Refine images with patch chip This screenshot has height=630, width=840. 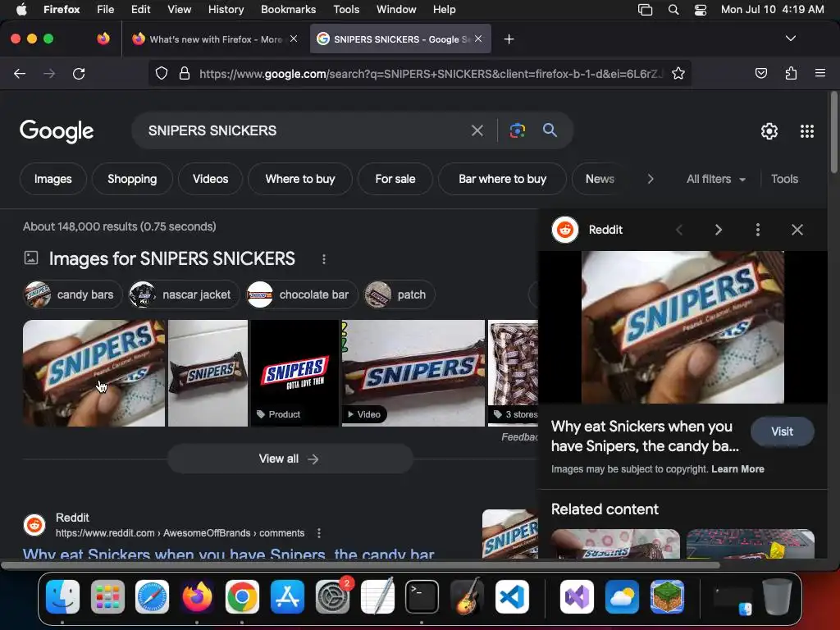pos(399,294)
